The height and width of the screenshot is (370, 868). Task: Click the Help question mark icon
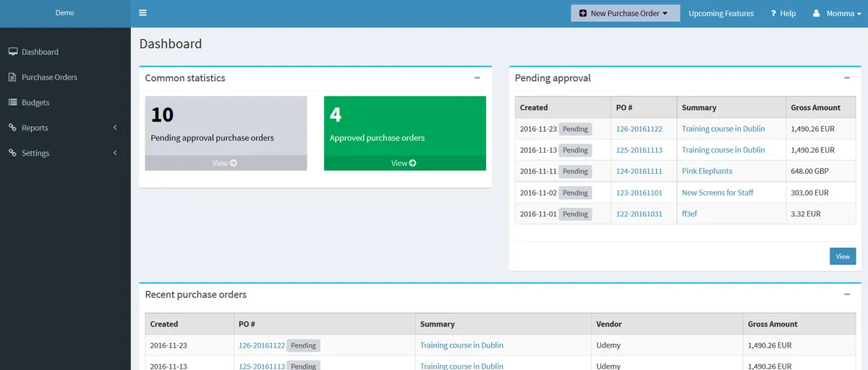click(x=773, y=14)
